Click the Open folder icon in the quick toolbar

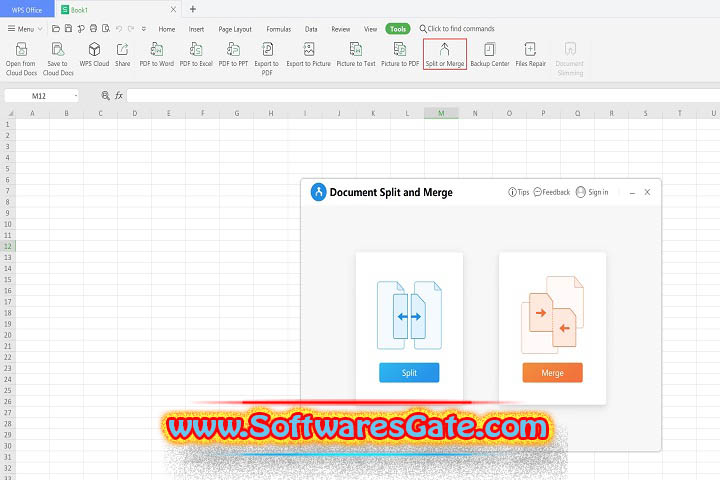[56, 28]
